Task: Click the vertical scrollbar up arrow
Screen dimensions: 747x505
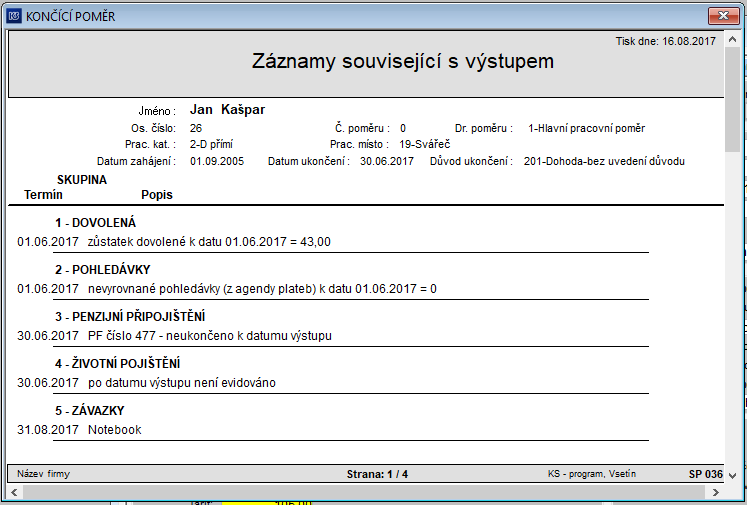Action: [732, 40]
